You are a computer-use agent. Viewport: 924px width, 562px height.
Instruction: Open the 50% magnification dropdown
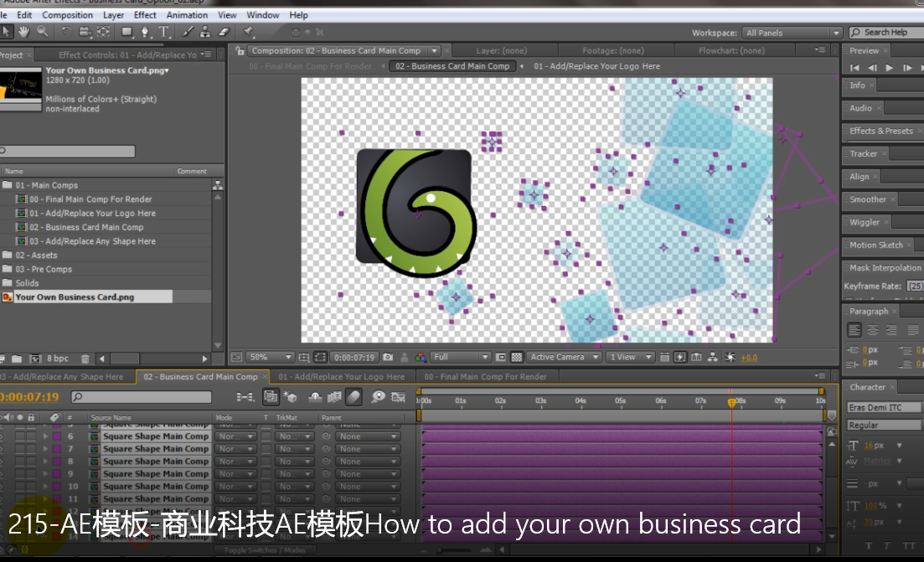tap(270, 357)
